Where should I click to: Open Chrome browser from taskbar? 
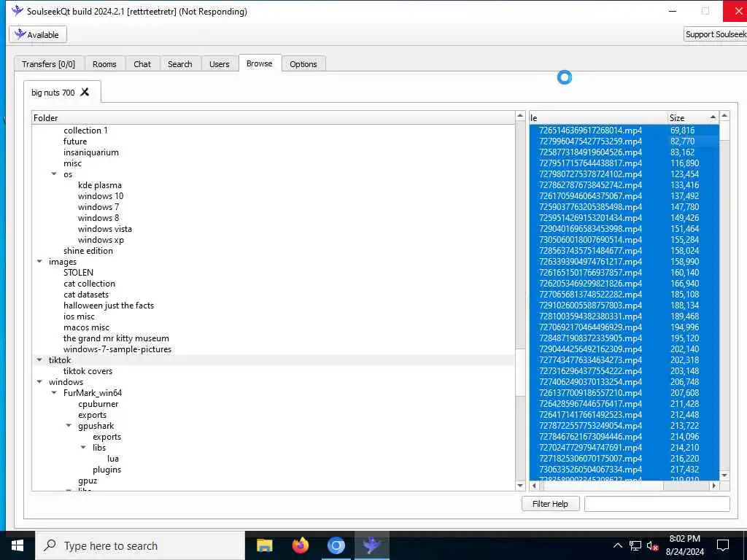[336, 545]
